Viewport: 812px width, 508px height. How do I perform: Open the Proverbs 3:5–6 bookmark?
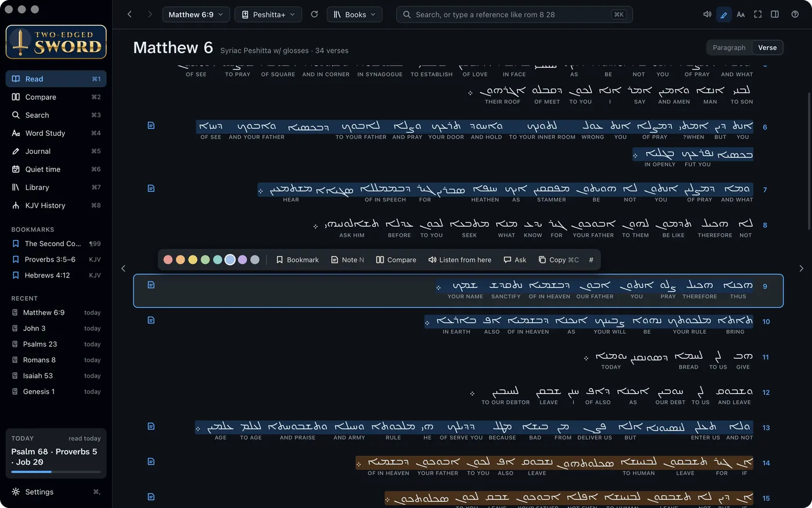click(x=56, y=260)
